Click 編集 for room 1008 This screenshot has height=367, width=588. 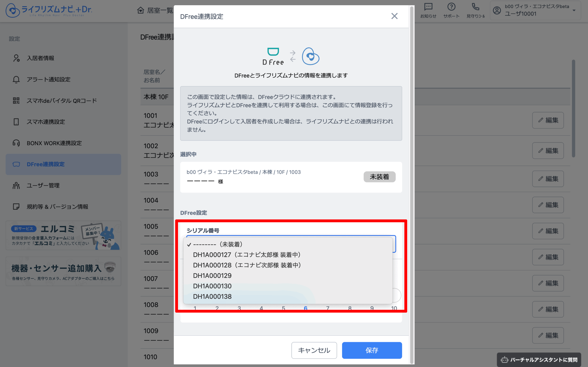click(x=548, y=309)
